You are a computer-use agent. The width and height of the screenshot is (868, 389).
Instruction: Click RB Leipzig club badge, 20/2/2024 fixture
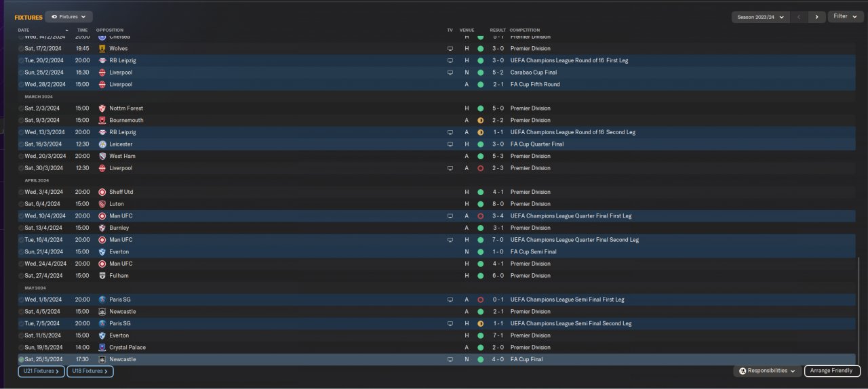[102, 60]
